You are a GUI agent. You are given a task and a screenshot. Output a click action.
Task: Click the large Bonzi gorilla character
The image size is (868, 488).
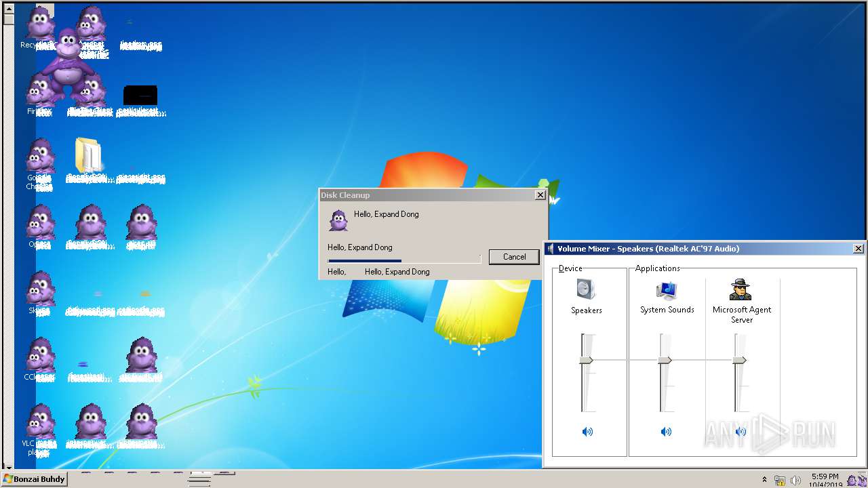click(66, 65)
